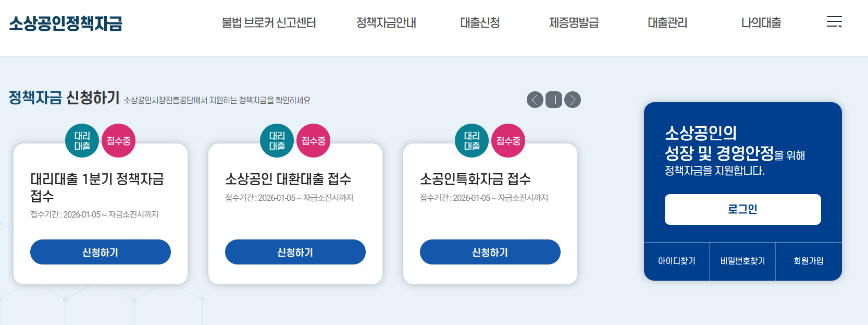
Task: Click 비밀번호찾기 to recover password
Action: [x=742, y=261]
